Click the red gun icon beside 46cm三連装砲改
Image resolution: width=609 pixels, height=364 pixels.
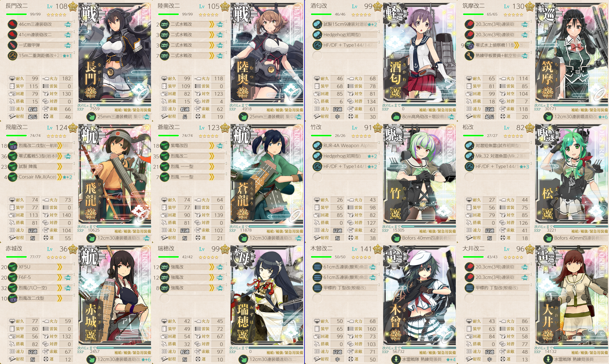[12, 24]
